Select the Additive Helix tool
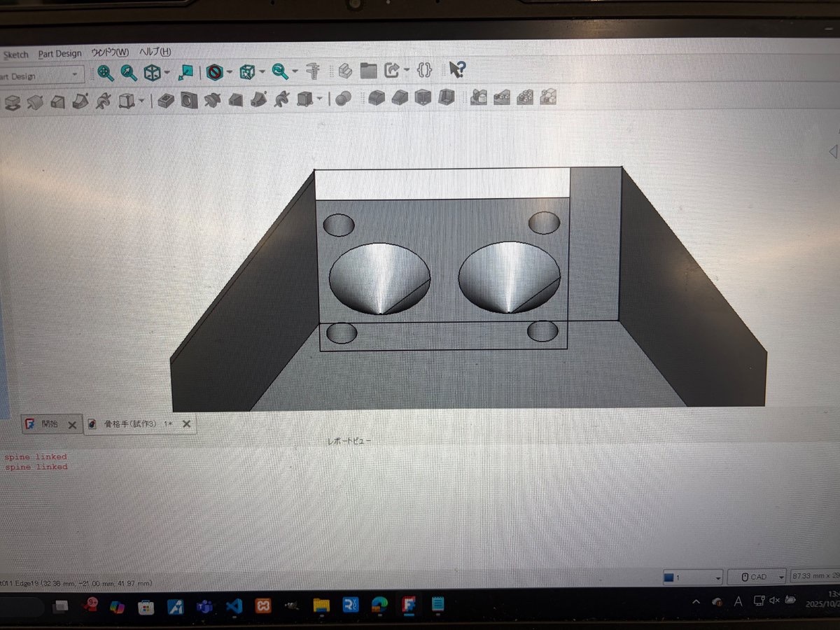This screenshot has height=630, width=840. click(104, 101)
